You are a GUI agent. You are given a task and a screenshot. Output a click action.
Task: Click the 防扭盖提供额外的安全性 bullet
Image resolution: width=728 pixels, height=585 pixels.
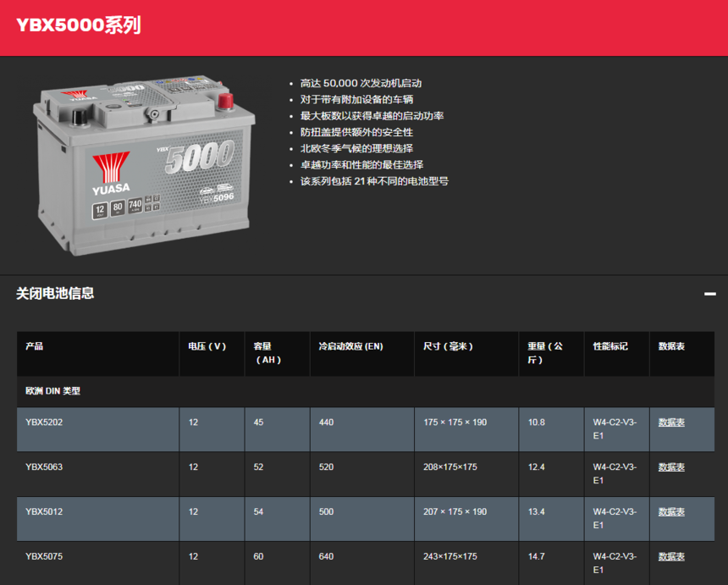[x=356, y=132]
